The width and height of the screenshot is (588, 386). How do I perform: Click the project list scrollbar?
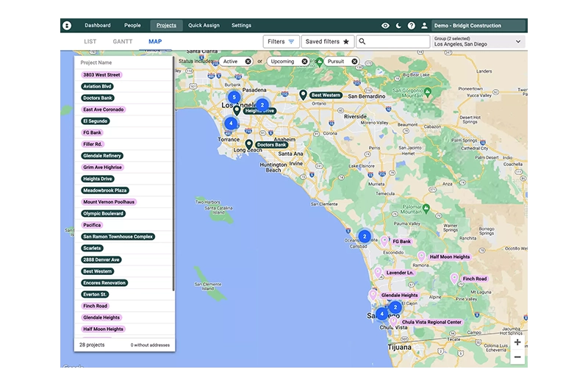pyautogui.click(x=173, y=174)
